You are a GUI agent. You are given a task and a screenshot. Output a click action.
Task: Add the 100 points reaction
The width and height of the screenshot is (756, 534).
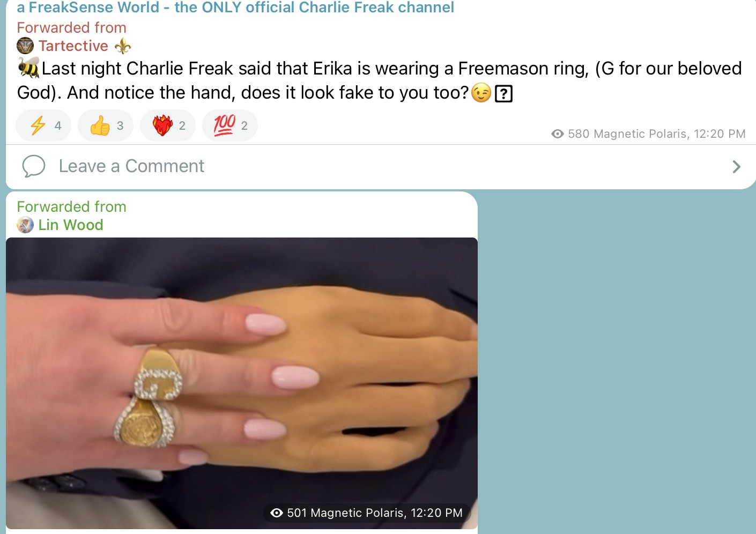coord(230,125)
